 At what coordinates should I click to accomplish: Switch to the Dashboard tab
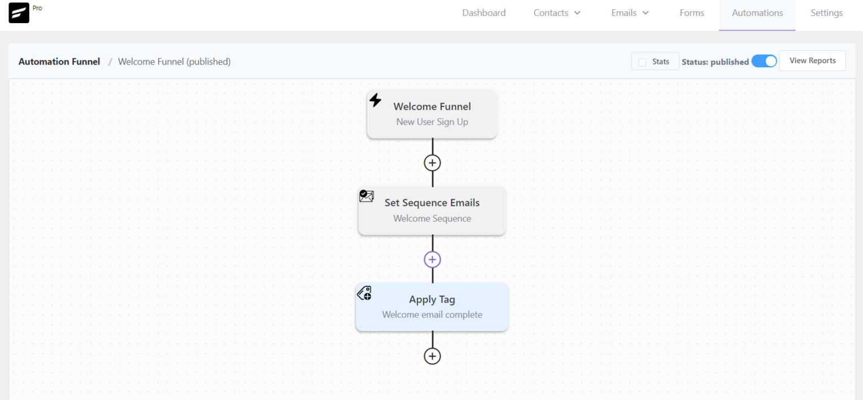[484, 12]
